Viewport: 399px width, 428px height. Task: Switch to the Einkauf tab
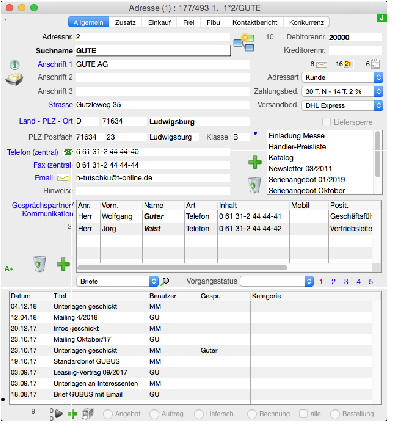coord(159,22)
